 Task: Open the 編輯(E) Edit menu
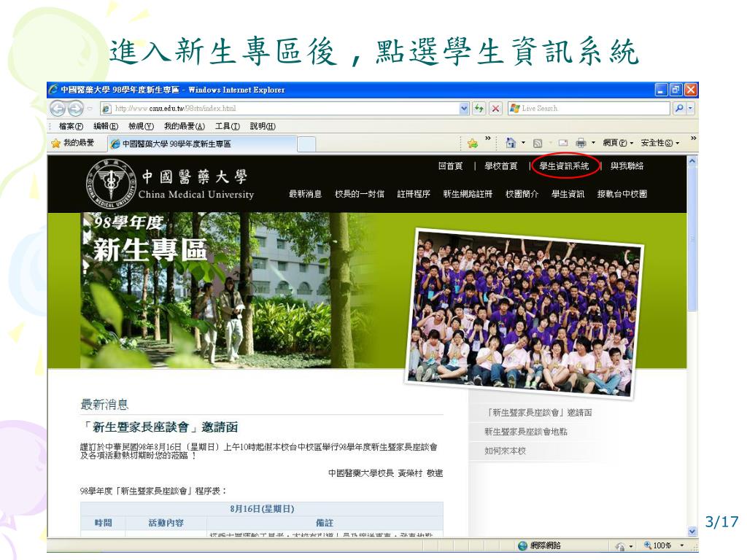[106, 126]
